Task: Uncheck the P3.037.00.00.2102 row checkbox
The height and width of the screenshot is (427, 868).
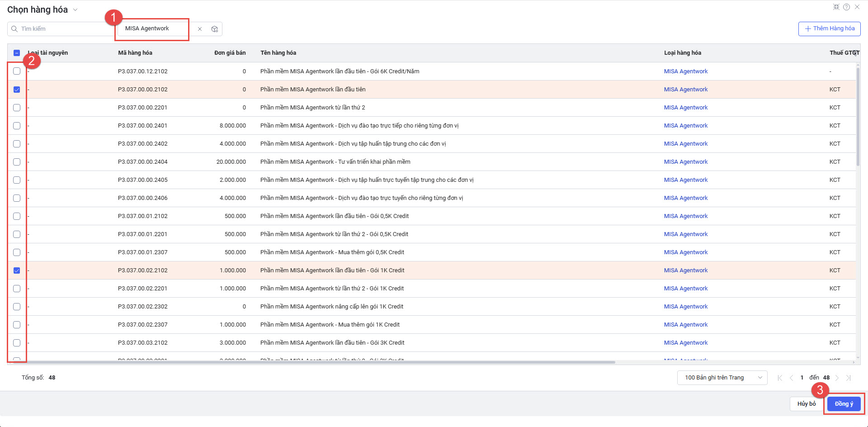Action: [x=17, y=90]
